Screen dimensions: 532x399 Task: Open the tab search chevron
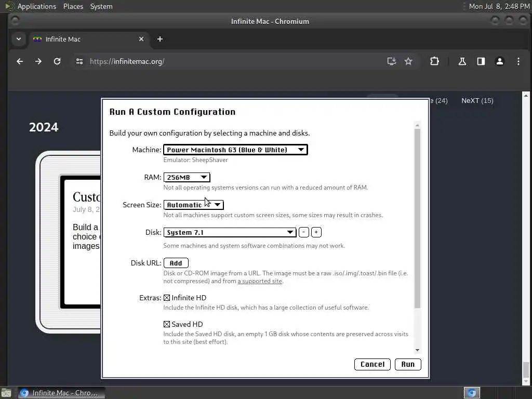pyautogui.click(x=19, y=39)
